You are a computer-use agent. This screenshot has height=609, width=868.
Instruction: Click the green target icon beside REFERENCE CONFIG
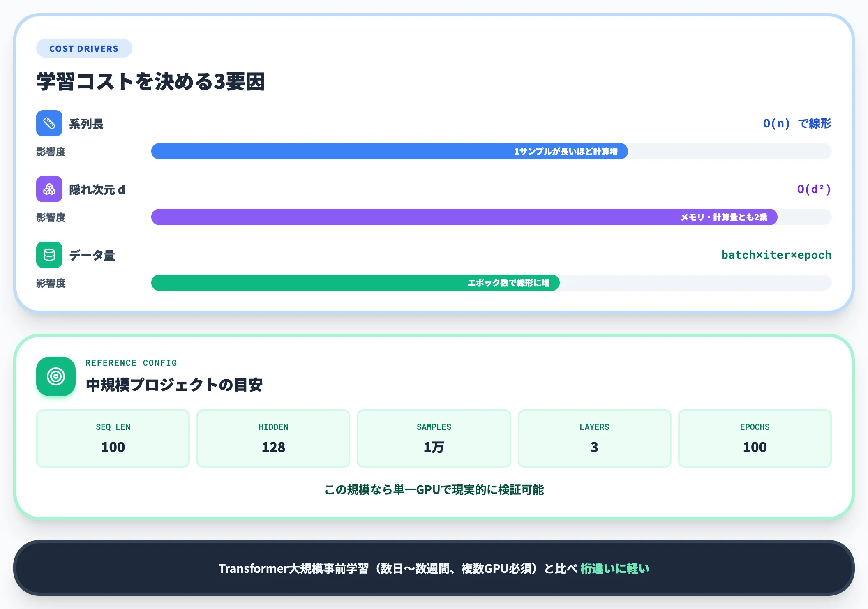56,376
